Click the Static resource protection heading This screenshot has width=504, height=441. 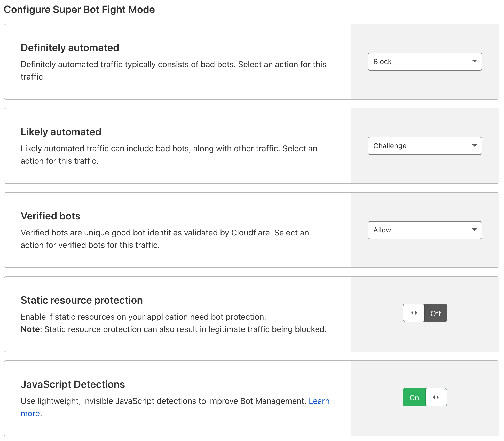[x=82, y=300]
